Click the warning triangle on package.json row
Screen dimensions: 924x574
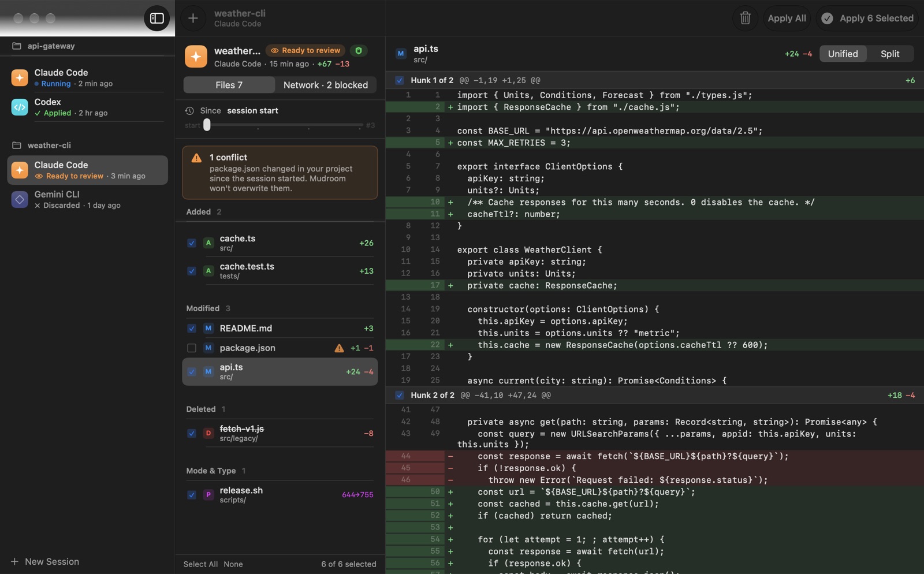pyautogui.click(x=339, y=348)
